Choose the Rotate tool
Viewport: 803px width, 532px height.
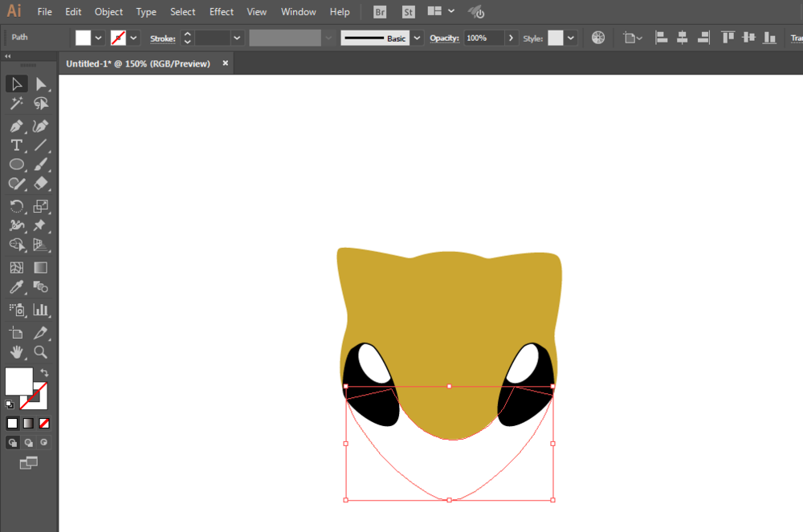[16, 206]
